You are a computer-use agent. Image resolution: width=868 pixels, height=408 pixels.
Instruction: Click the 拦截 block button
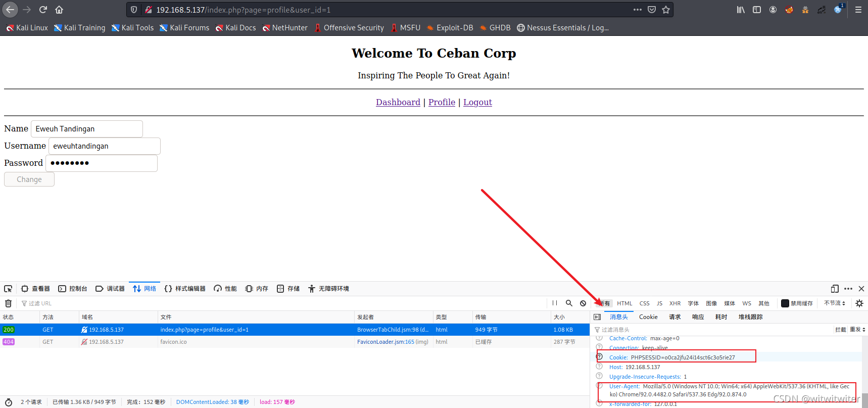click(840, 330)
